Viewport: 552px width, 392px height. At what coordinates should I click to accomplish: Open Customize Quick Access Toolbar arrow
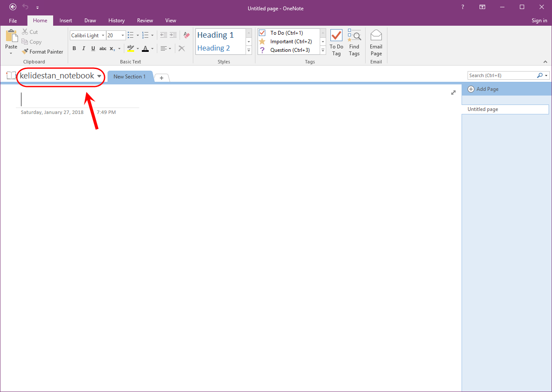pyautogui.click(x=37, y=8)
